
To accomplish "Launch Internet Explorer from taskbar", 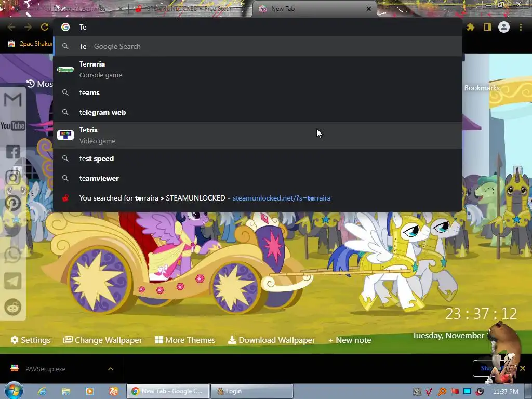I will [42, 391].
